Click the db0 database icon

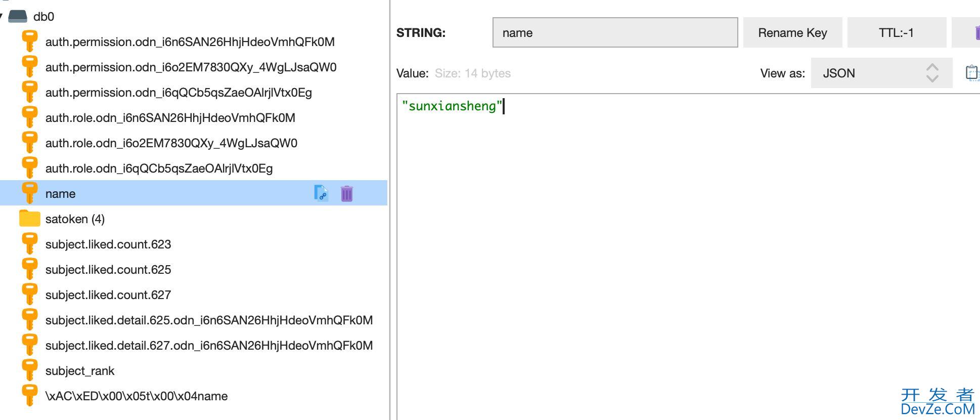[18, 16]
